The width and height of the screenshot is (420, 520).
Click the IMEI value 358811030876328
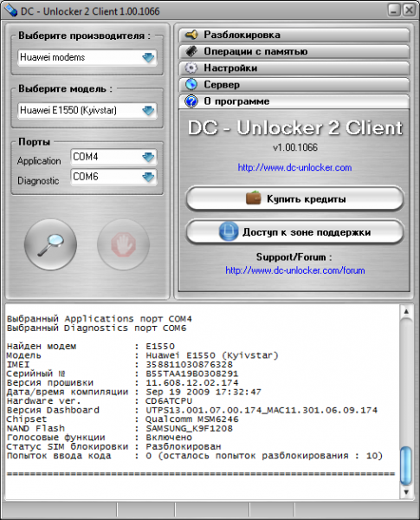(190, 365)
